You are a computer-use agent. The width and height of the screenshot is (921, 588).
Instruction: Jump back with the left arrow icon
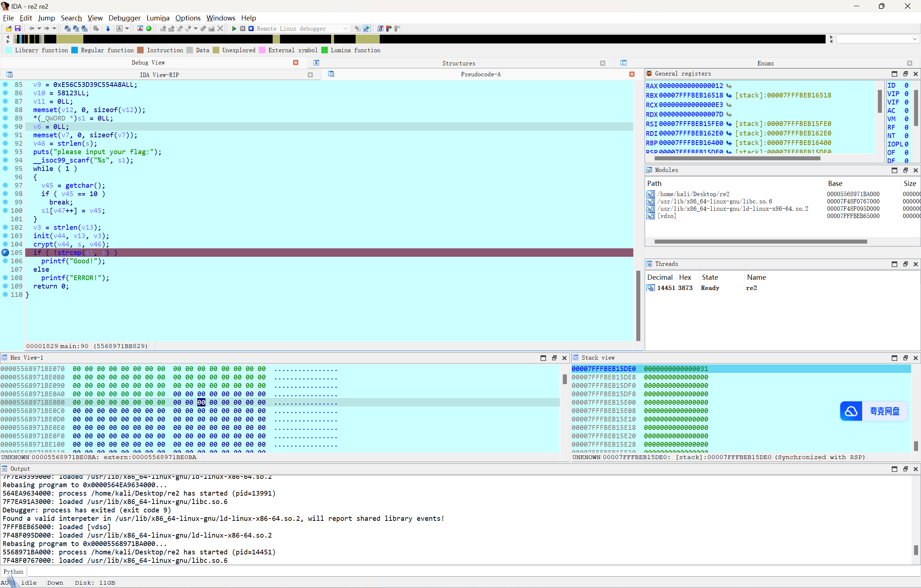coord(31,29)
